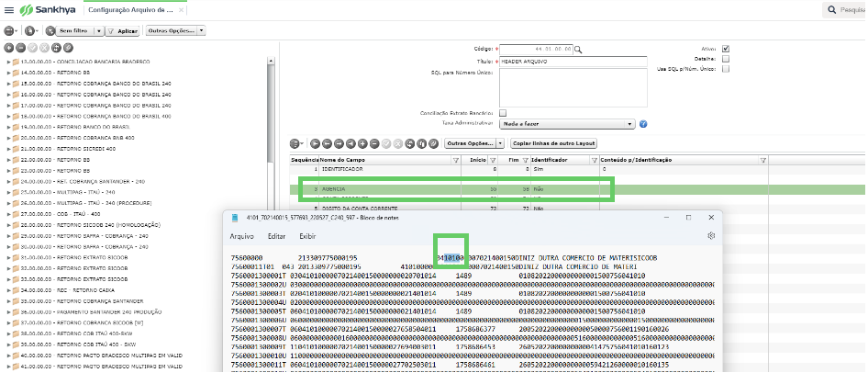Open the Identificador column filter

click(x=594, y=160)
